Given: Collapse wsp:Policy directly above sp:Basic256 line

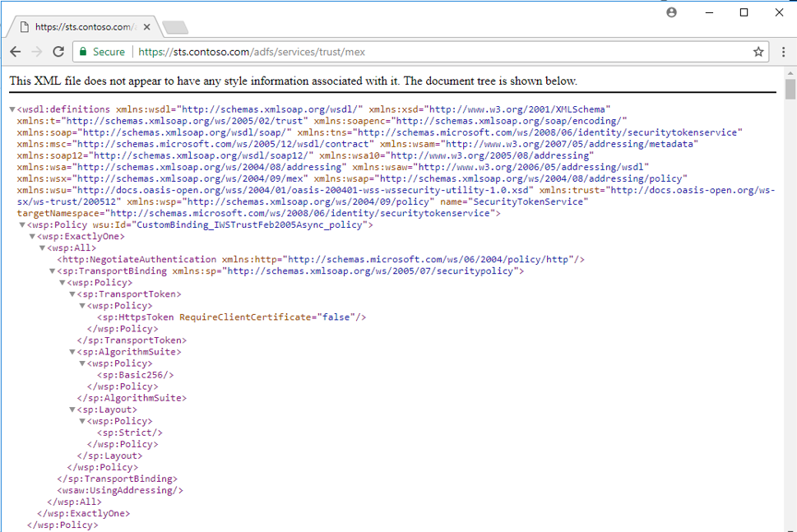Looking at the screenshot, I should (x=82, y=363).
